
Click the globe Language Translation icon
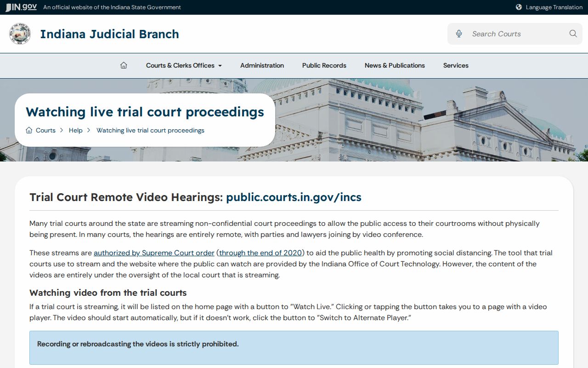click(519, 7)
